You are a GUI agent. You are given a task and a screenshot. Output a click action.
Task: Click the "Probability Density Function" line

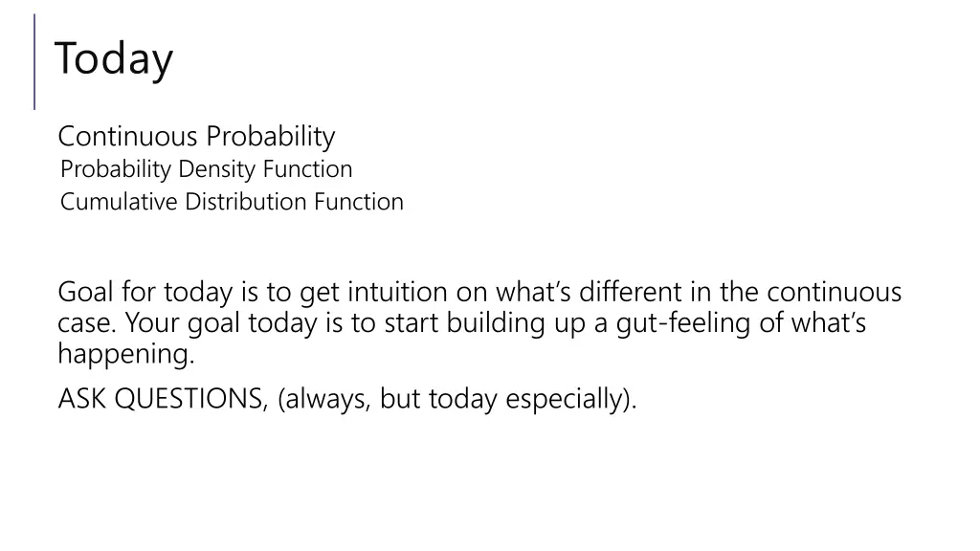[207, 169]
